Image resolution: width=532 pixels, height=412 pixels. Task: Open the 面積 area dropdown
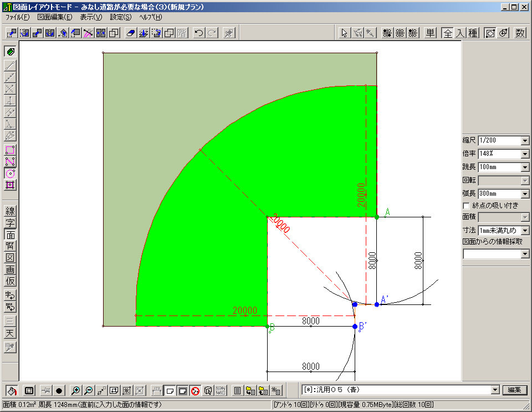pyautogui.click(x=525, y=217)
